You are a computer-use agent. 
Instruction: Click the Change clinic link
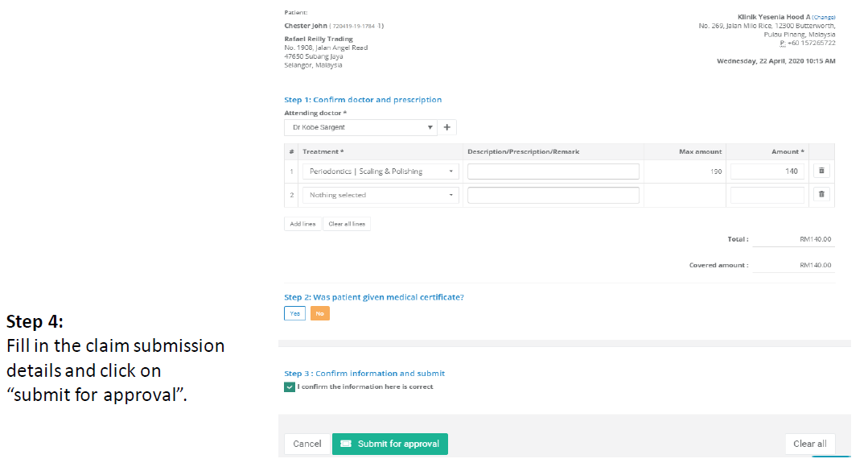coord(823,17)
